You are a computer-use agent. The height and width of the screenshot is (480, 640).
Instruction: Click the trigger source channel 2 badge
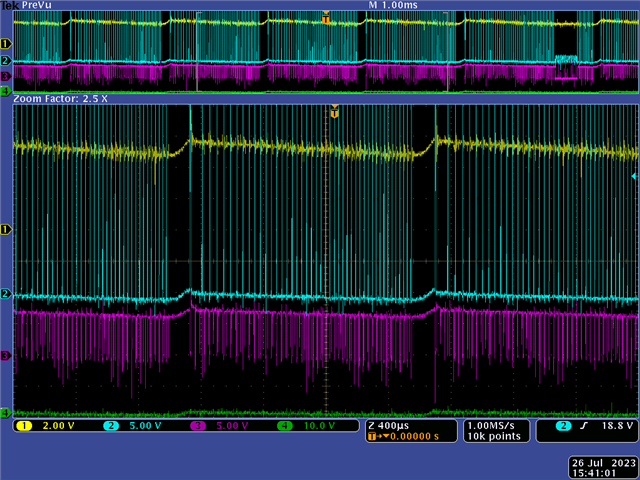(563, 426)
